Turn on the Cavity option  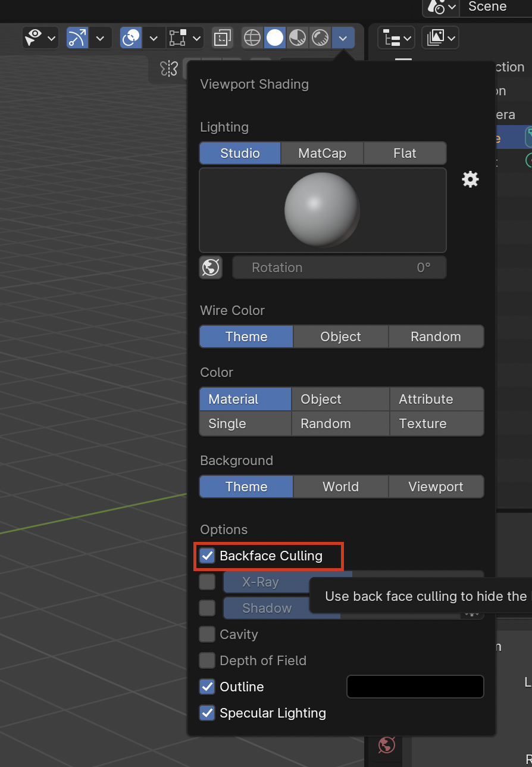click(206, 634)
